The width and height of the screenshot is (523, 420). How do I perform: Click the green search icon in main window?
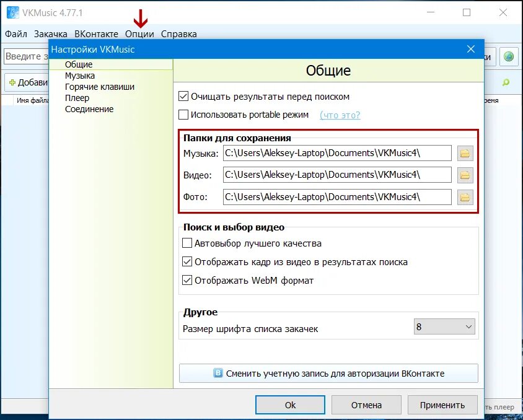506,82
